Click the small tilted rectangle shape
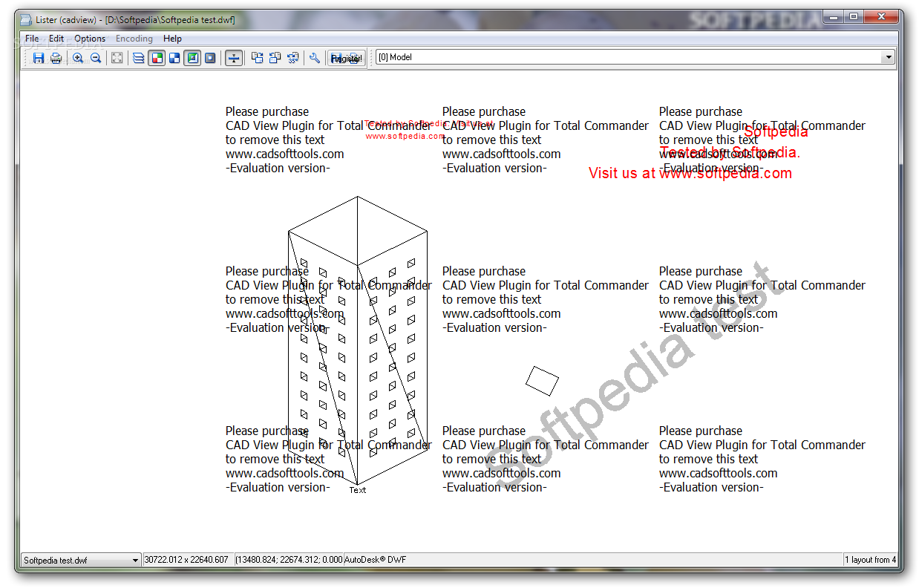This screenshot has height=588, width=919. (x=542, y=381)
